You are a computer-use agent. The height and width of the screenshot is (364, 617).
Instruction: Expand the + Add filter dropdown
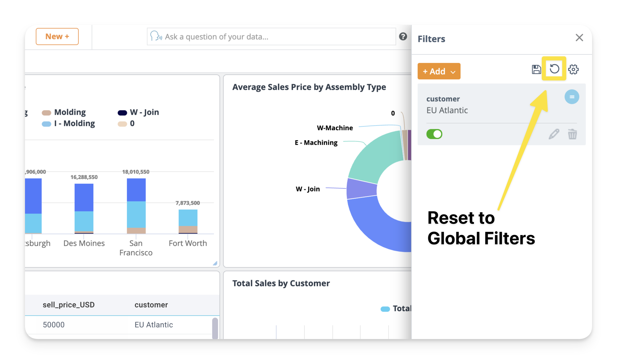point(439,71)
